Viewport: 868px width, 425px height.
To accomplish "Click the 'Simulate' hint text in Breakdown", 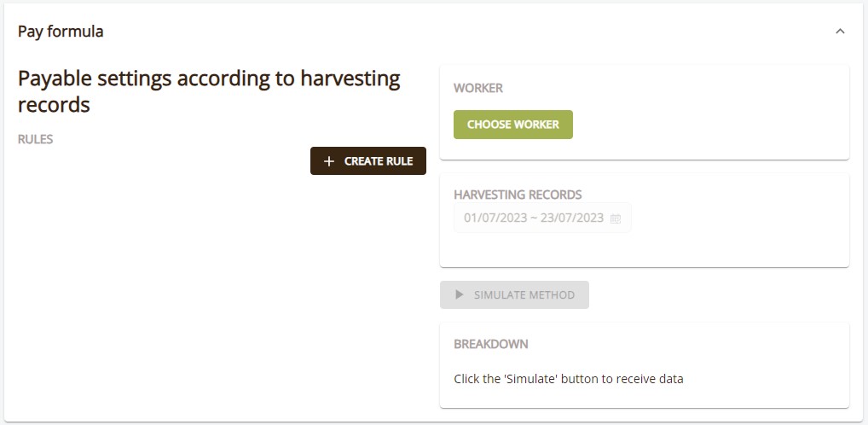I will (x=569, y=379).
